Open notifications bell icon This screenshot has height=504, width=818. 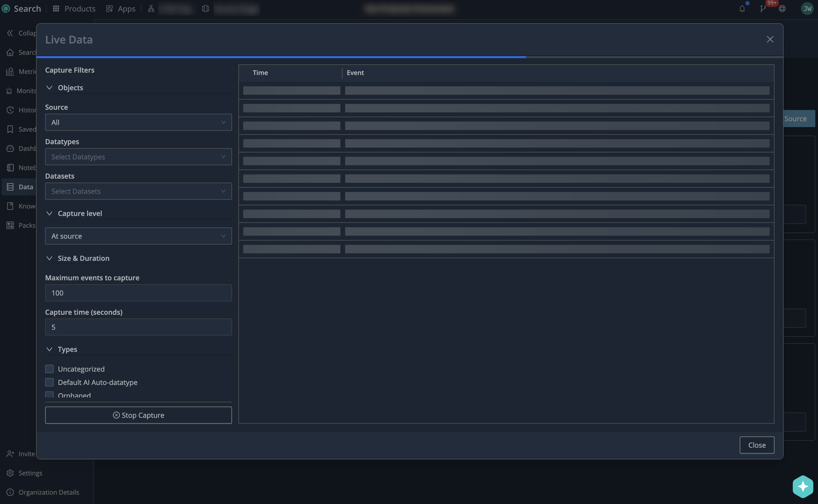click(x=742, y=8)
